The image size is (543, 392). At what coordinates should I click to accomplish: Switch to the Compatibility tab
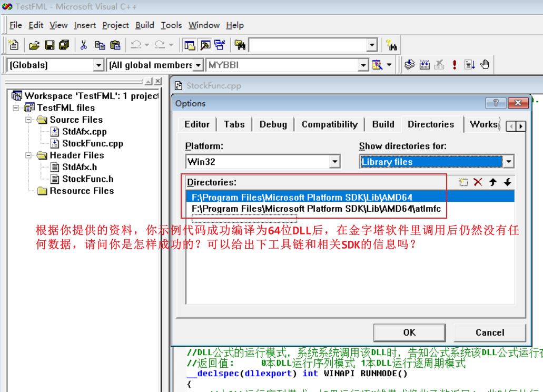(x=329, y=124)
